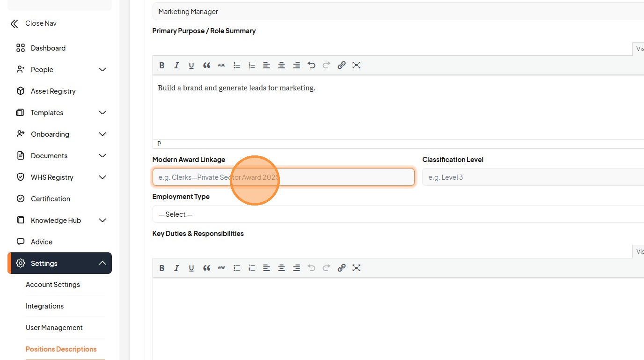The width and height of the screenshot is (644, 360).
Task: Undo last change in Key Duties editor
Action: click(x=311, y=268)
